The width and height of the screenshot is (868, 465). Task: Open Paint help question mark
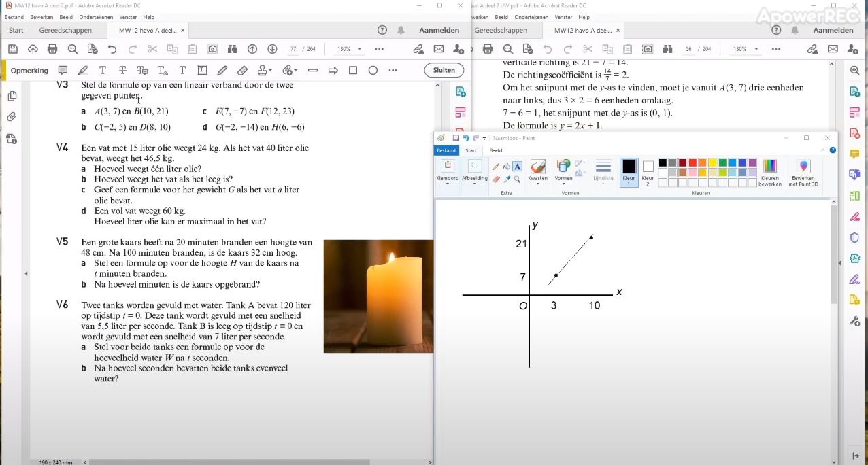pyautogui.click(x=833, y=150)
